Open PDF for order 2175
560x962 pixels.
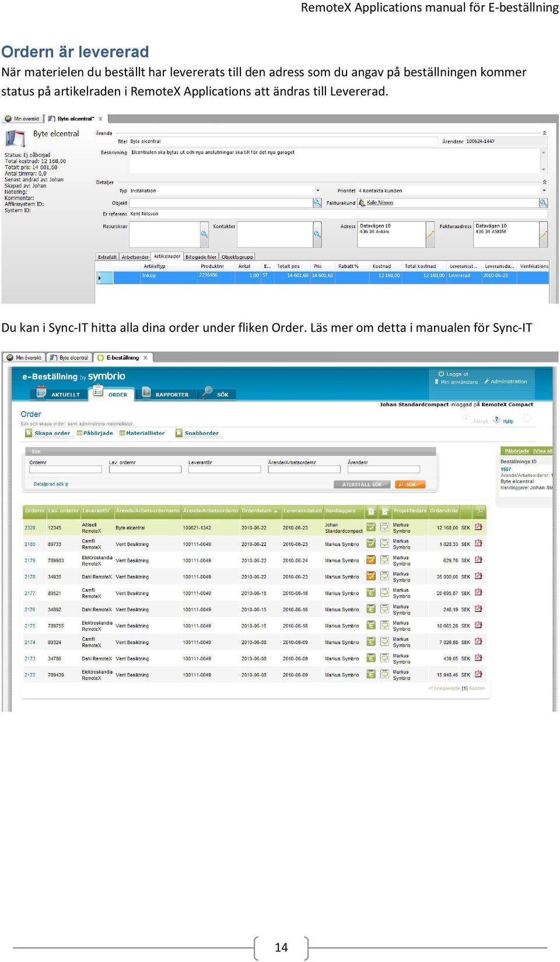(x=478, y=625)
